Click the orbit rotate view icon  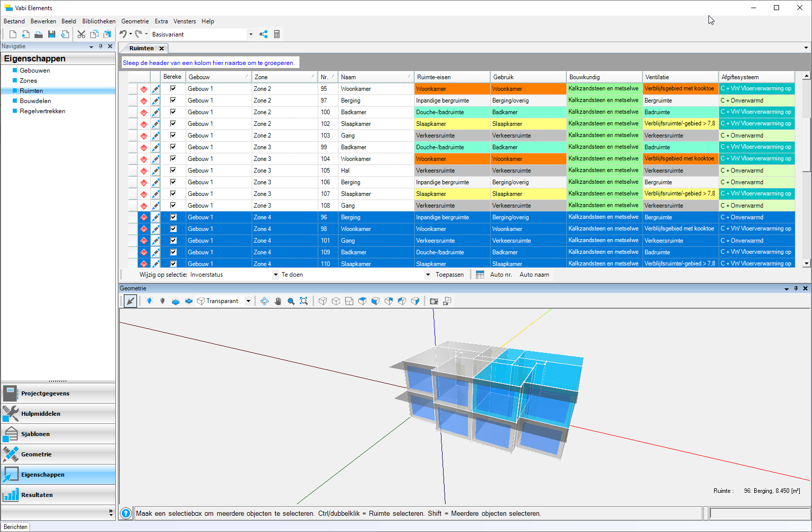point(264,301)
